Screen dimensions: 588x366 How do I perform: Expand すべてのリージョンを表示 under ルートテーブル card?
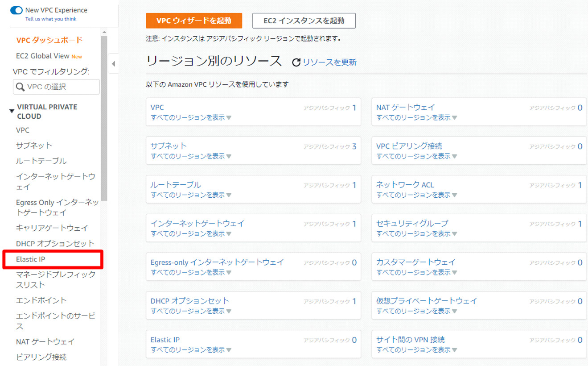tap(191, 195)
